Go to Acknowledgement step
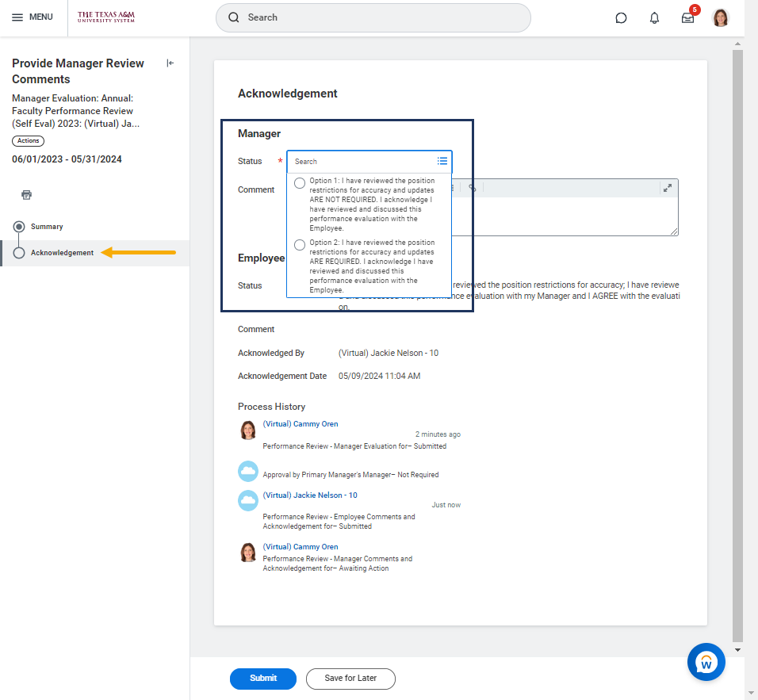The height and width of the screenshot is (700, 758). (x=62, y=253)
